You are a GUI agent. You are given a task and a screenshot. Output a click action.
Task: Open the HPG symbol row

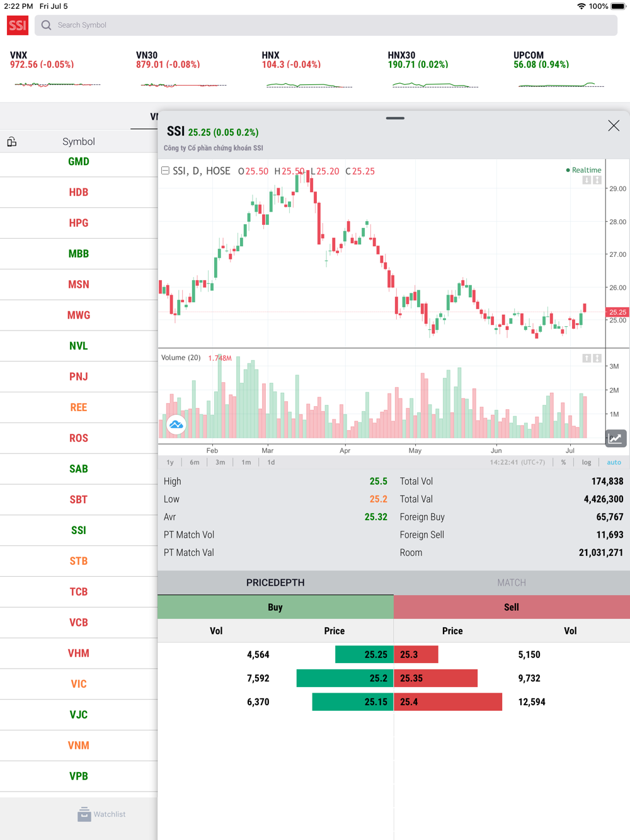[79, 223]
